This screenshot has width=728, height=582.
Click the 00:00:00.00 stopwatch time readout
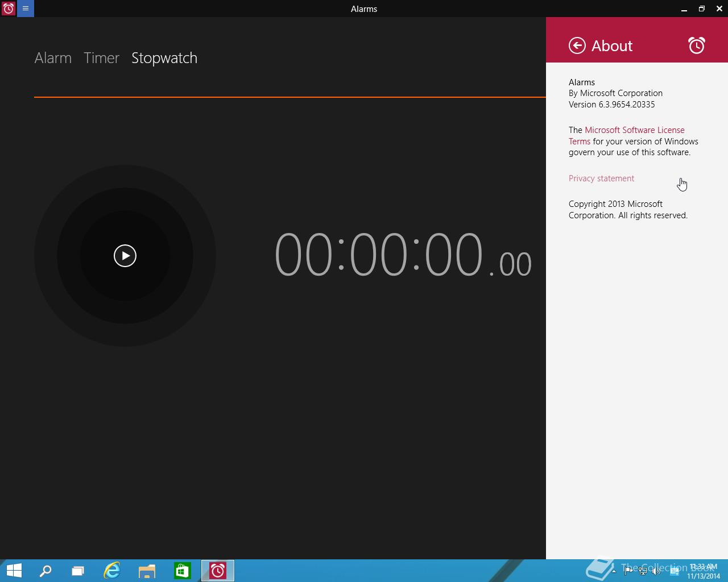403,256
